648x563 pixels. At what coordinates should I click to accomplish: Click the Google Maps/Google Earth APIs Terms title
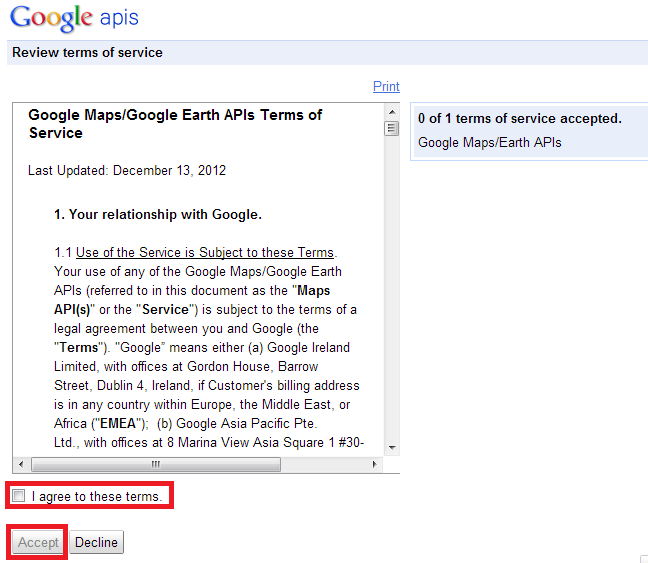(175, 124)
